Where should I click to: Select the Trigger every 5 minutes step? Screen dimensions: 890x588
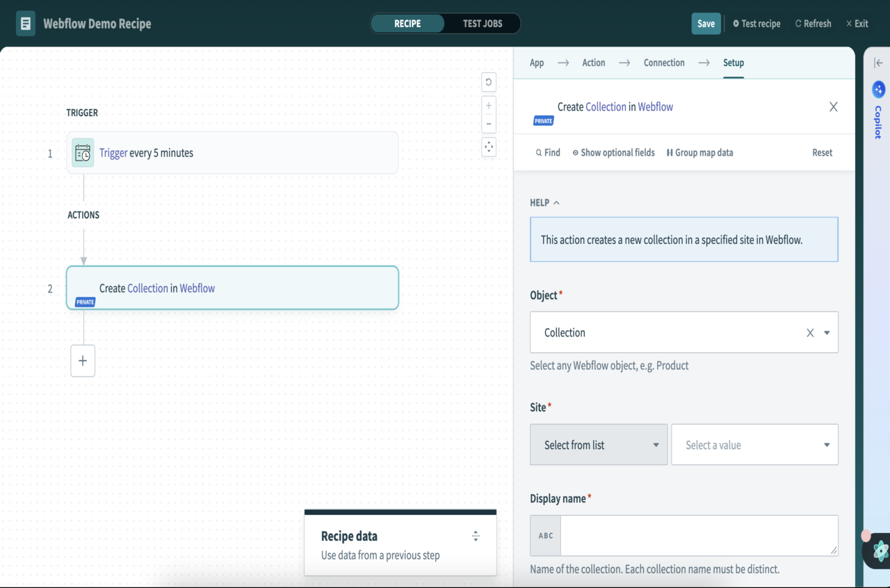(232, 153)
